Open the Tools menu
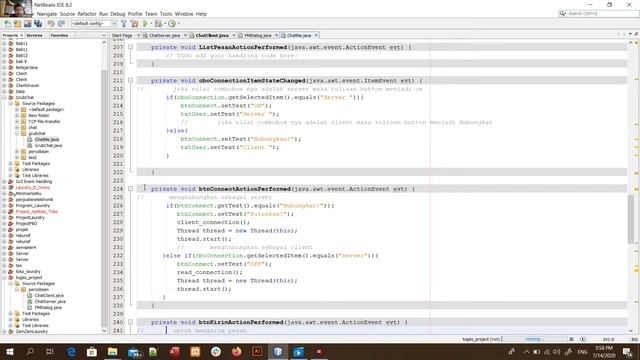This screenshot has height=360, width=640. point(166,14)
